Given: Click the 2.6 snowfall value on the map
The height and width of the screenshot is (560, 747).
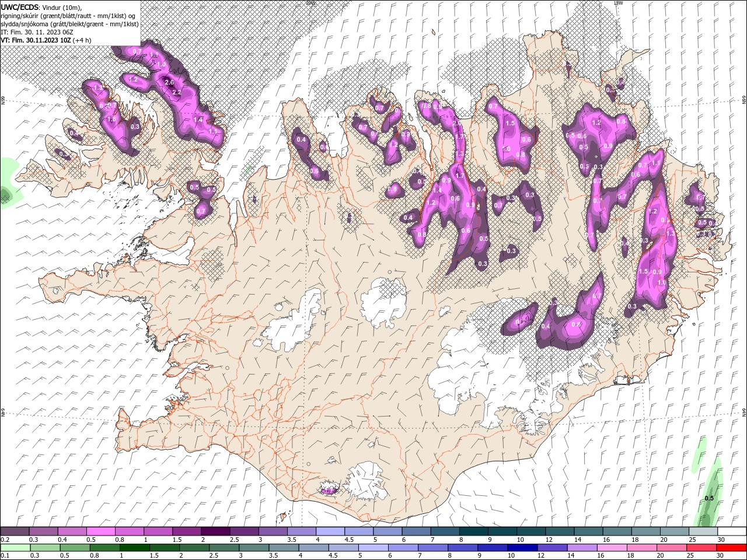Looking at the screenshot, I should pos(169,83).
